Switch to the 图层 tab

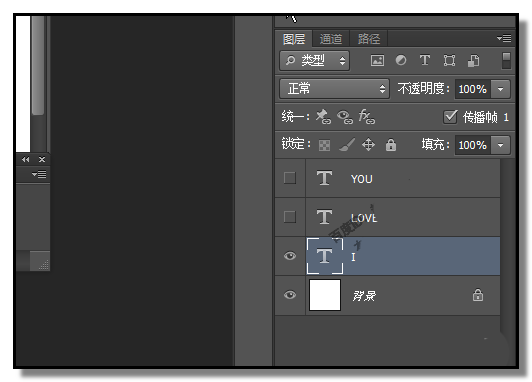(294, 39)
